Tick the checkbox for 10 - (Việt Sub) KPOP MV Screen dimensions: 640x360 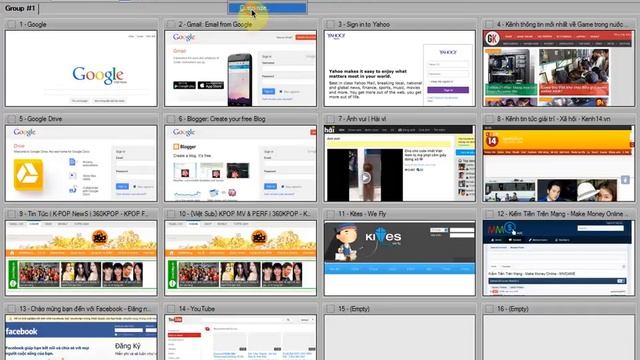pyautogui.click(x=171, y=214)
